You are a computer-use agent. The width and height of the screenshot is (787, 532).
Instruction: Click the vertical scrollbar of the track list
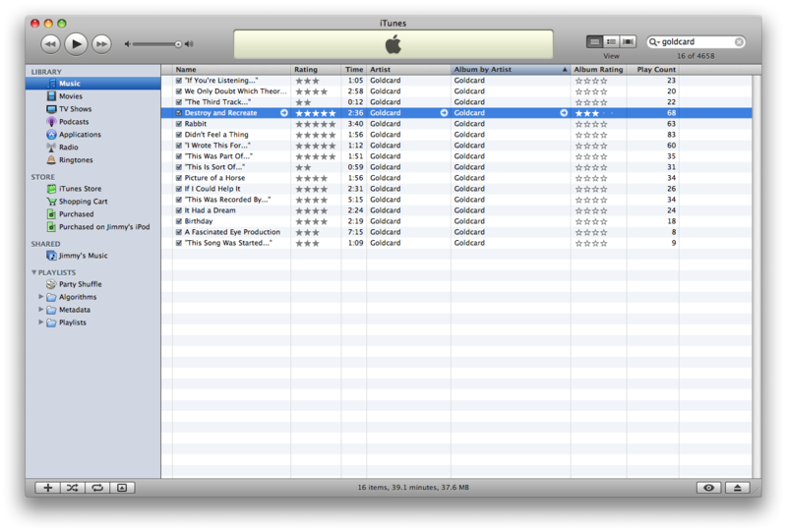757,276
